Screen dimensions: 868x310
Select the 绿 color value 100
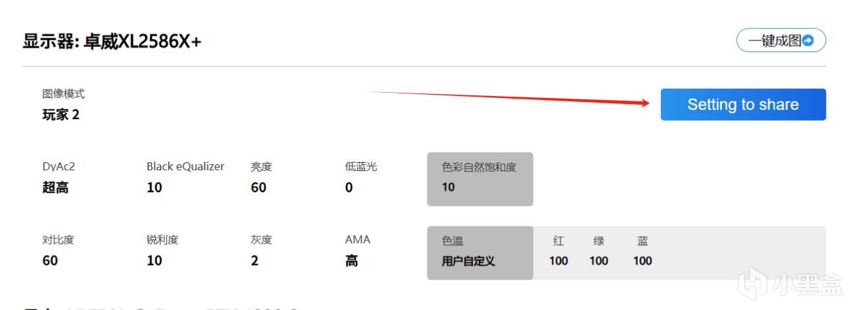click(x=599, y=260)
